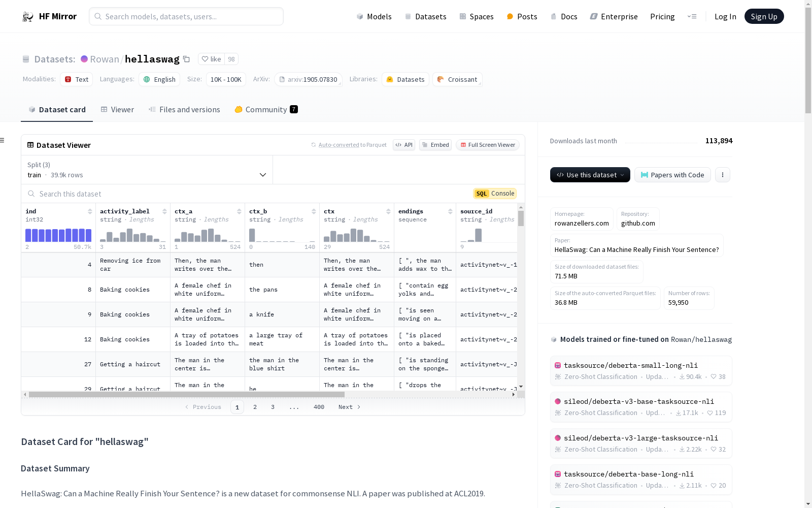The height and width of the screenshot is (508, 812).
Task: Toggle the left sidebar hamburger icon
Action: coord(2,140)
